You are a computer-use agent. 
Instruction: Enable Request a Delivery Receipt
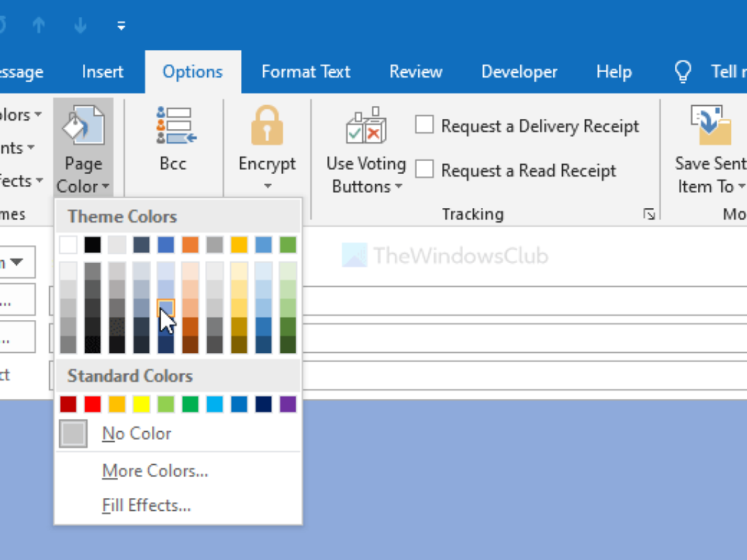click(x=425, y=125)
